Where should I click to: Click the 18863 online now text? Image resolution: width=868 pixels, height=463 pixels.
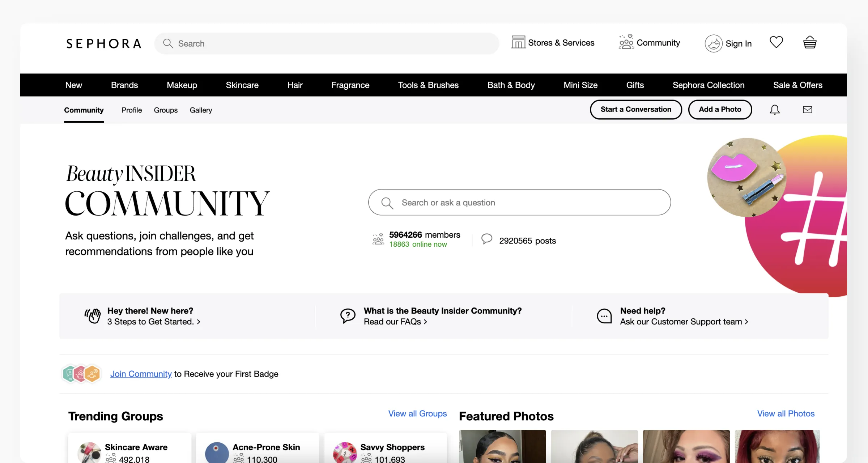[418, 244]
